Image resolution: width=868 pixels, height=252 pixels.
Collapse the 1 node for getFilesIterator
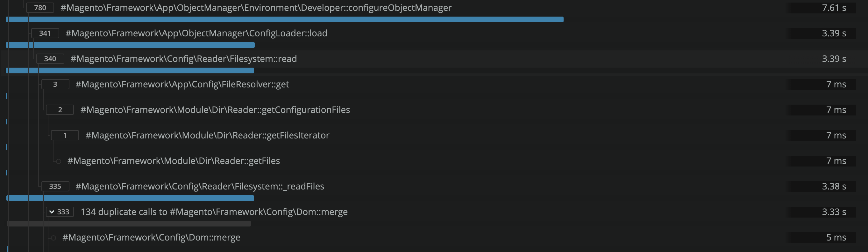click(65, 135)
